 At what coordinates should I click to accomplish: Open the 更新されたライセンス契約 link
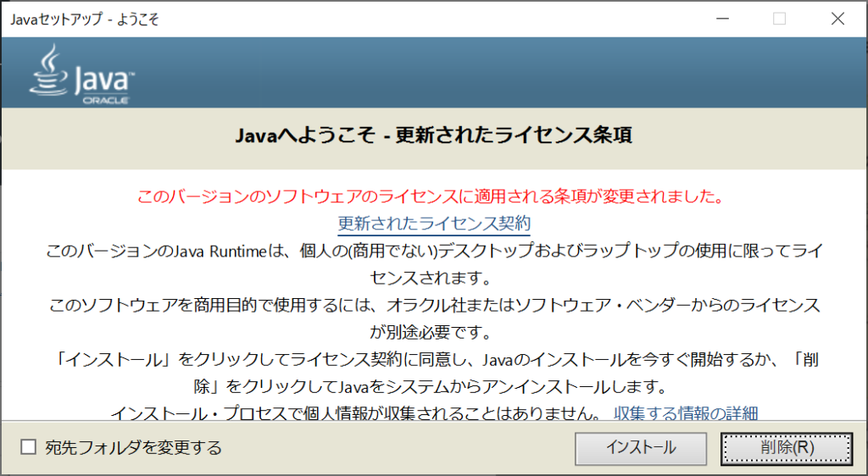(434, 224)
